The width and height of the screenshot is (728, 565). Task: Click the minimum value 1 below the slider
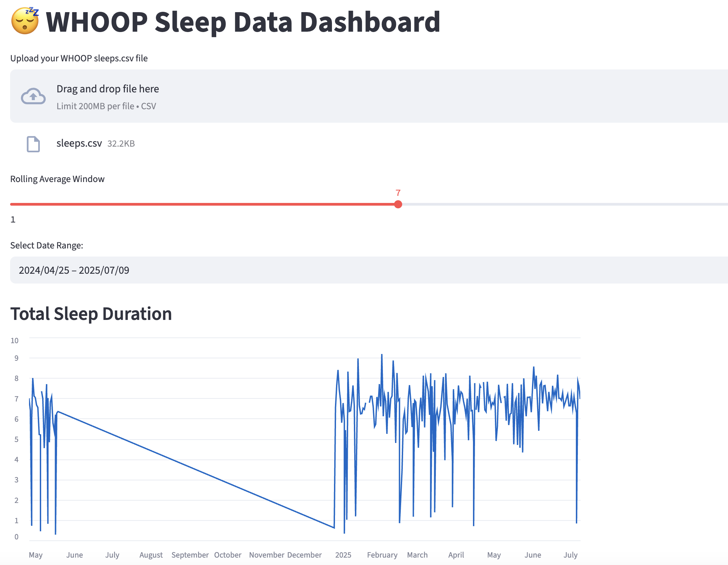13,219
